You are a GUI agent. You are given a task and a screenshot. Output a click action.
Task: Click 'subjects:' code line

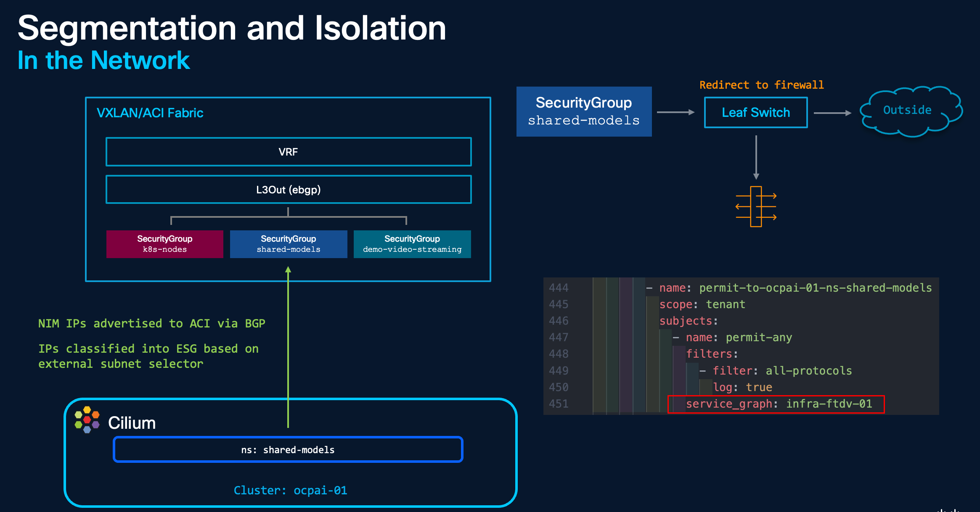coord(689,321)
